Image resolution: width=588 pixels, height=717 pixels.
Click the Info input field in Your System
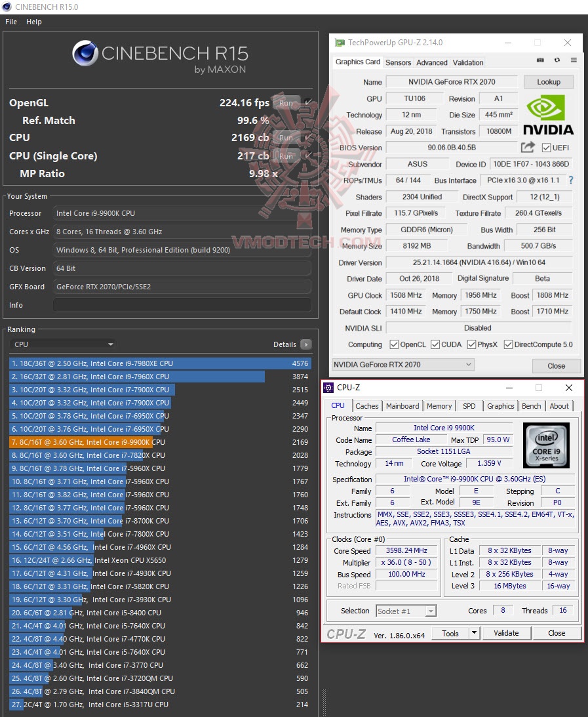[x=182, y=305]
